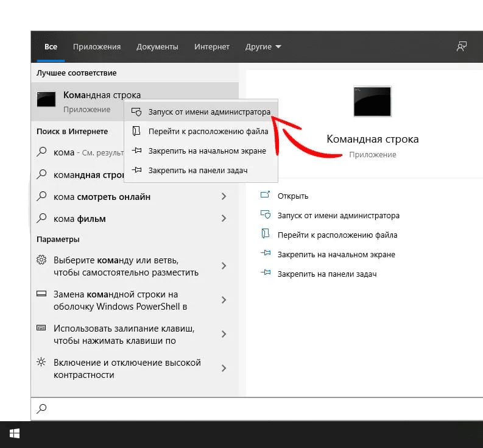Click the keyboard icon beside 'Использовать залипание клавиш'
The image size is (483, 448).
[41, 328]
